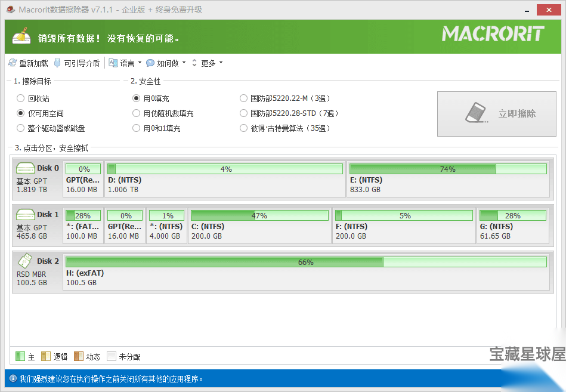Click 可引导介质 toolbar label

coord(82,63)
